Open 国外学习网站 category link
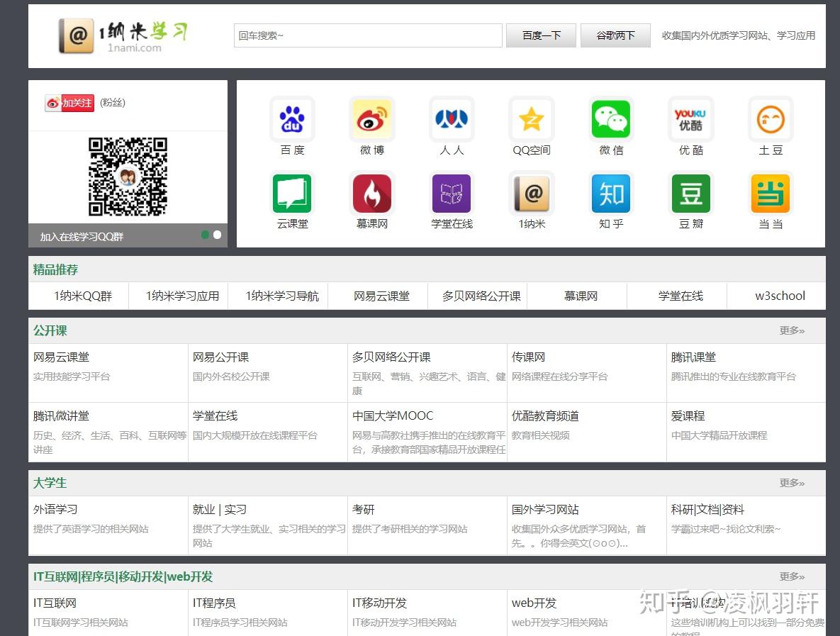The image size is (840, 636). click(x=545, y=510)
